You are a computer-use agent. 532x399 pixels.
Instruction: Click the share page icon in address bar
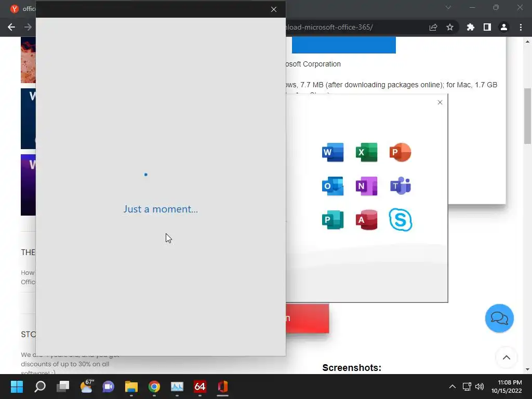coord(433,27)
